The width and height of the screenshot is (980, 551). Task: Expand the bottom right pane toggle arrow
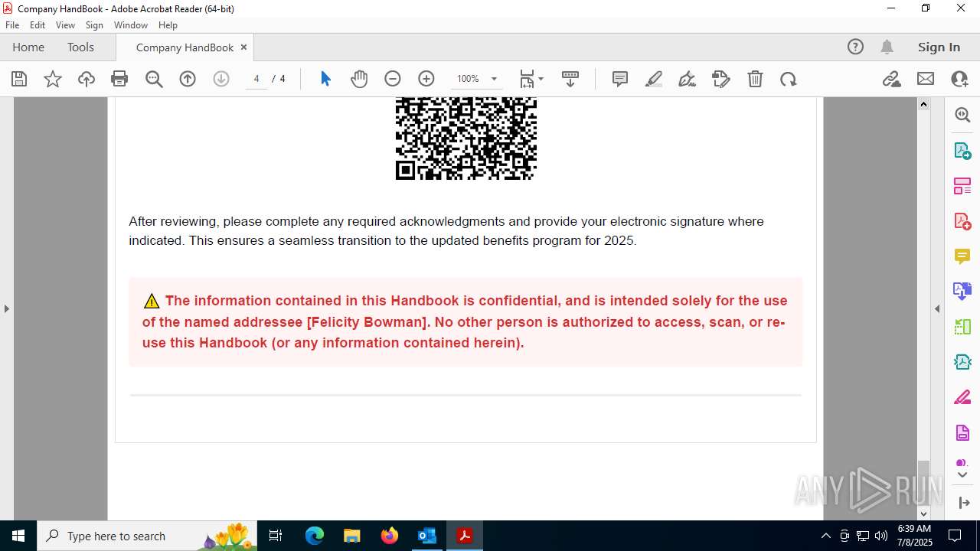pos(963,503)
